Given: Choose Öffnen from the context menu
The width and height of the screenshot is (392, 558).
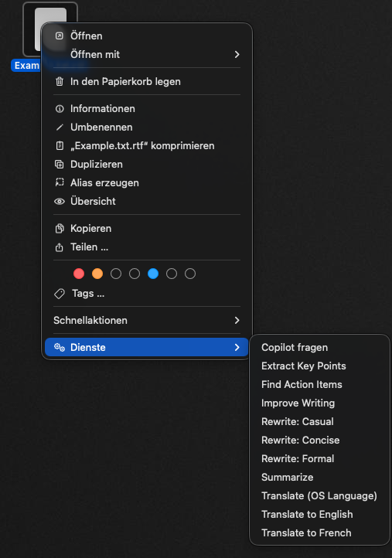Looking at the screenshot, I should tap(147, 36).
